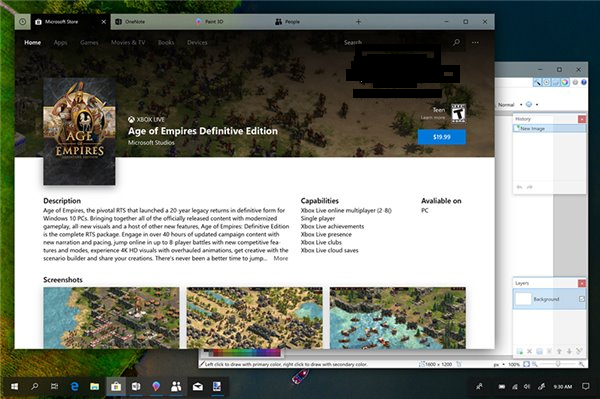Close the Layers panel in Paint.NET

coord(582,283)
